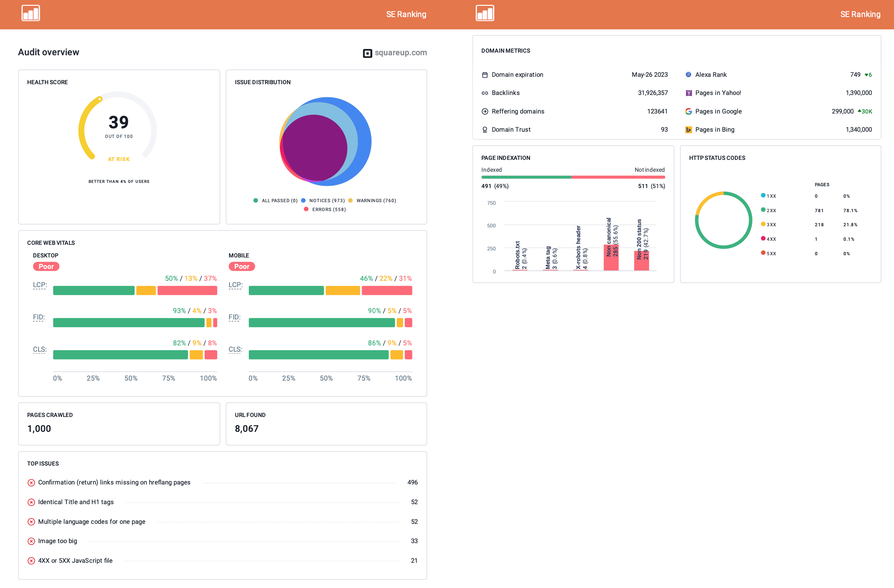Click the Bing icon beside Pages in Bing

689,129
